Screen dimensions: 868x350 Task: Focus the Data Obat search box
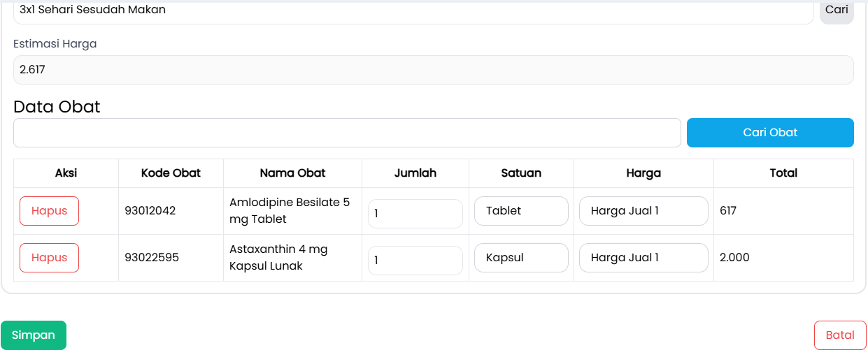[347, 133]
